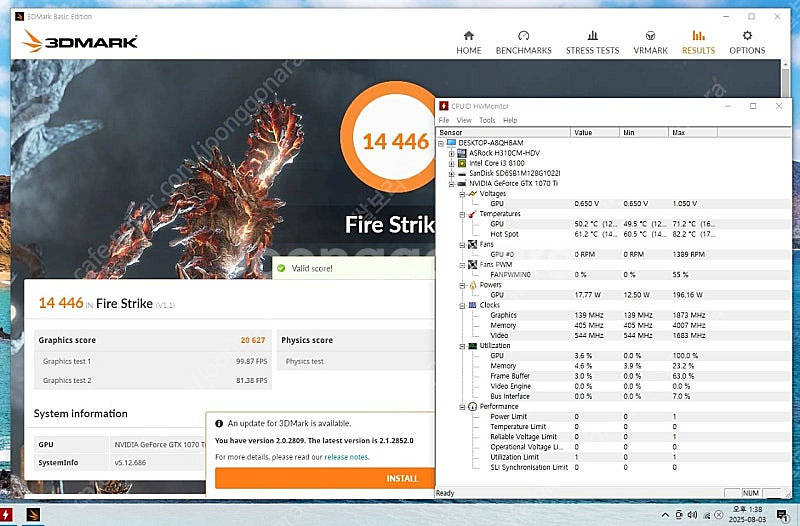
Task: Expand the SanDisk drive node
Action: click(x=451, y=173)
